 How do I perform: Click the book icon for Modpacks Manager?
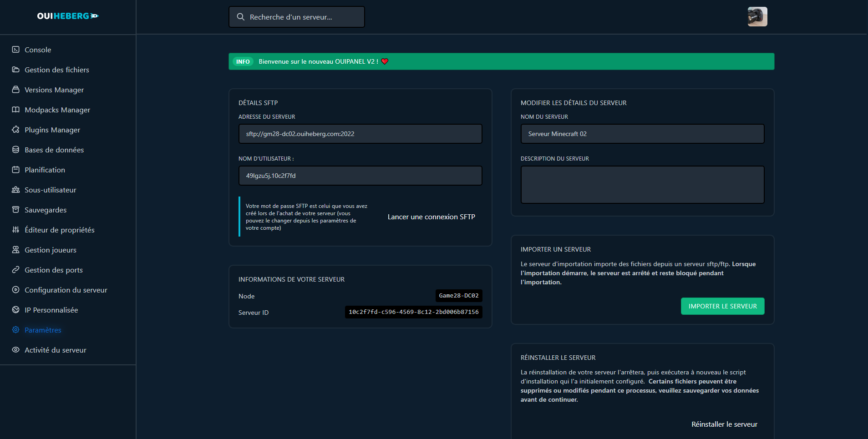coord(15,110)
